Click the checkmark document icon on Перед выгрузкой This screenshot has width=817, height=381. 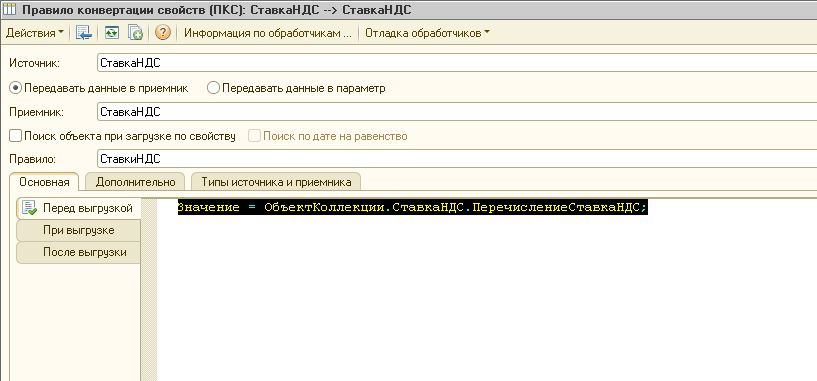(x=29, y=208)
